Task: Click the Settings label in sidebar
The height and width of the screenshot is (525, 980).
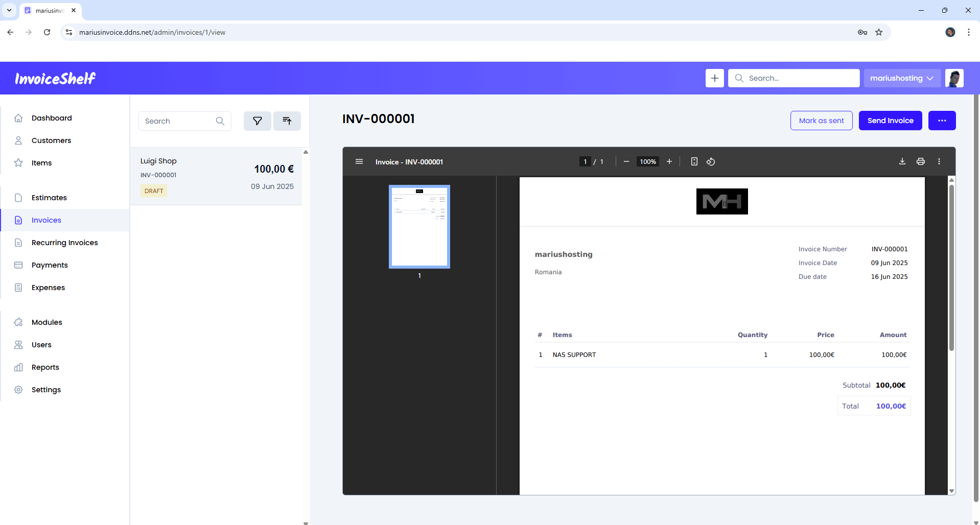Action: click(46, 390)
